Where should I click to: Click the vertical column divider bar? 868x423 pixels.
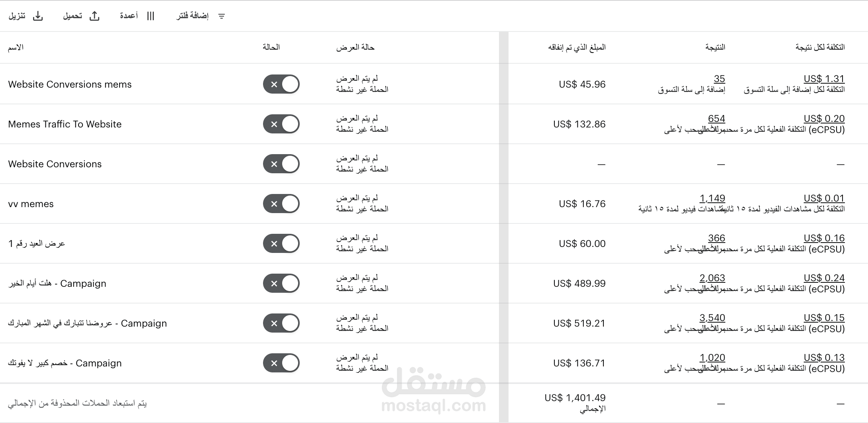tap(503, 227)
